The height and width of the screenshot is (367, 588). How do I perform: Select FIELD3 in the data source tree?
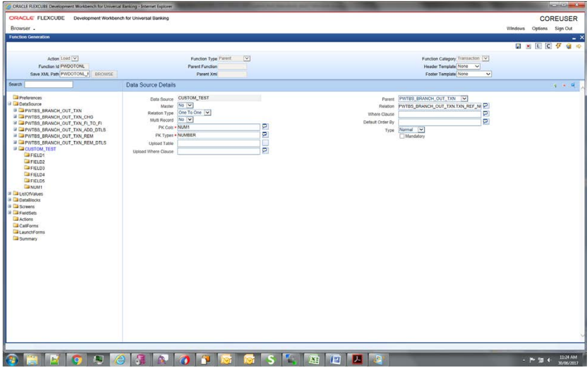[x=37, y=168]
